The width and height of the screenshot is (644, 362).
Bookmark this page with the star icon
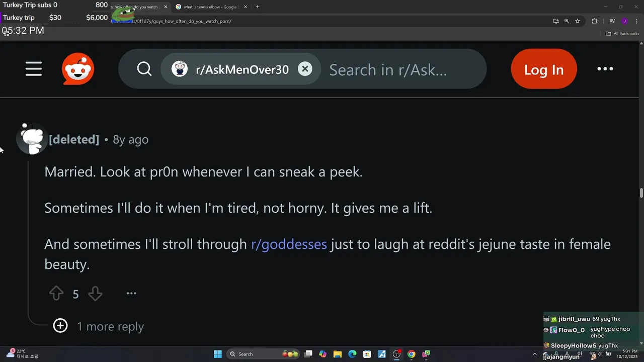click(578, 21)
